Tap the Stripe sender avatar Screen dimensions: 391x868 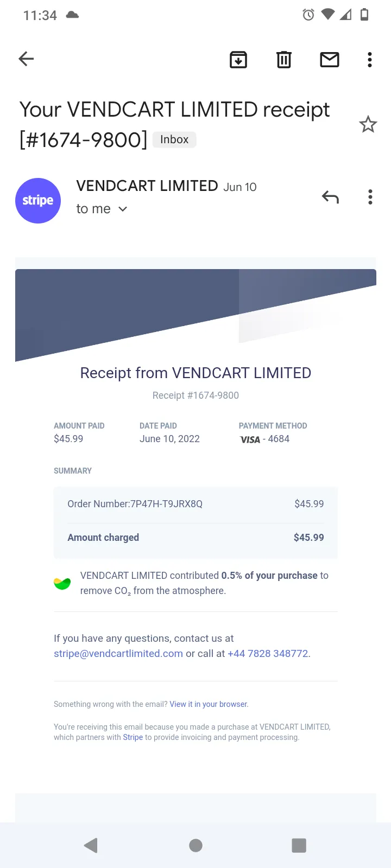[x=38, y=201]
